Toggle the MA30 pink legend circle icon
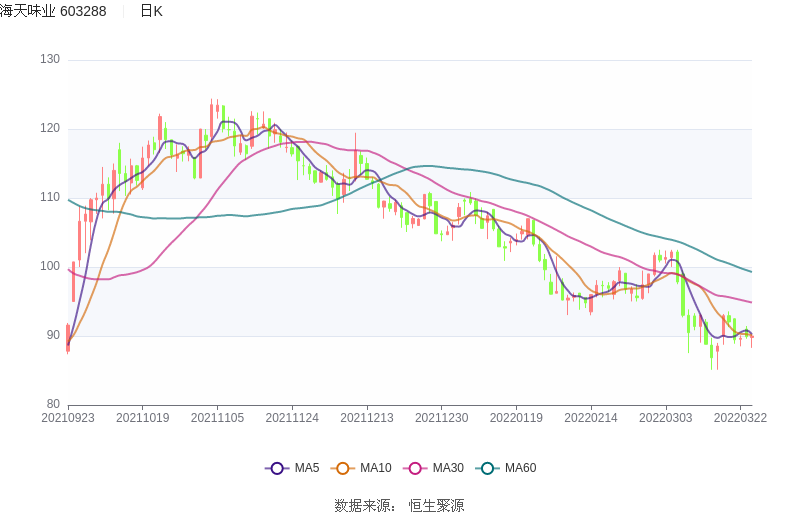The height and width of the screenshot is (517, 800). tap(415, 468)
